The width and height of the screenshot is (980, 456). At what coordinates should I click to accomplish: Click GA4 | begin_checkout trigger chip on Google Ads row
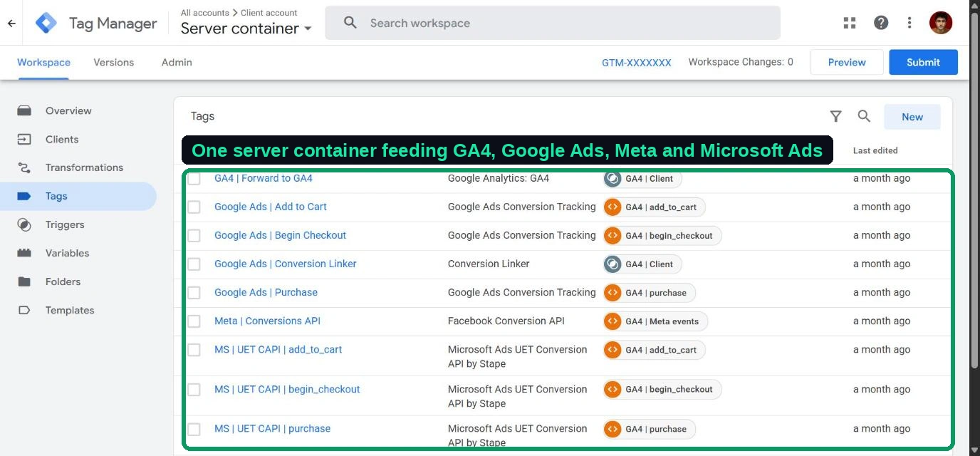[662, 236]
